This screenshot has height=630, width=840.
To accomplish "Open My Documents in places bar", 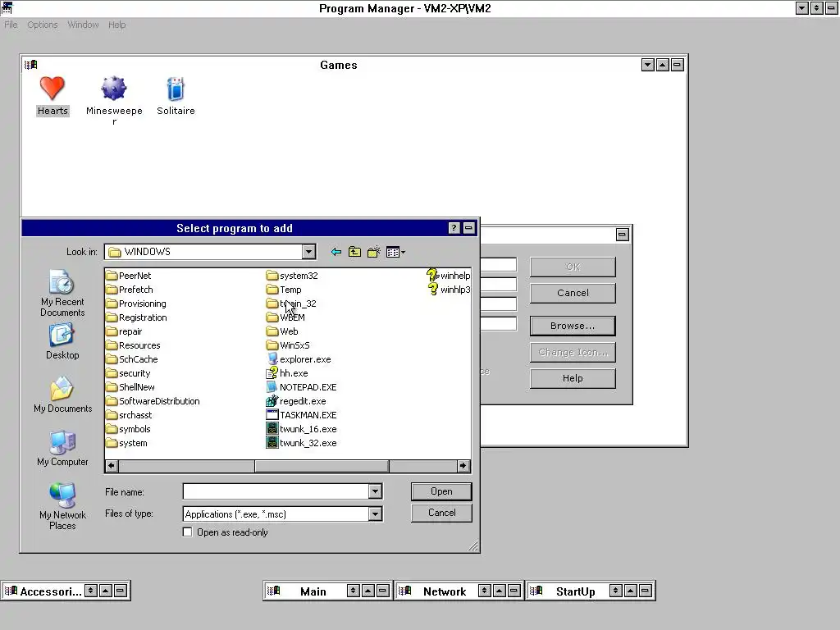I will tap(62, 395).
